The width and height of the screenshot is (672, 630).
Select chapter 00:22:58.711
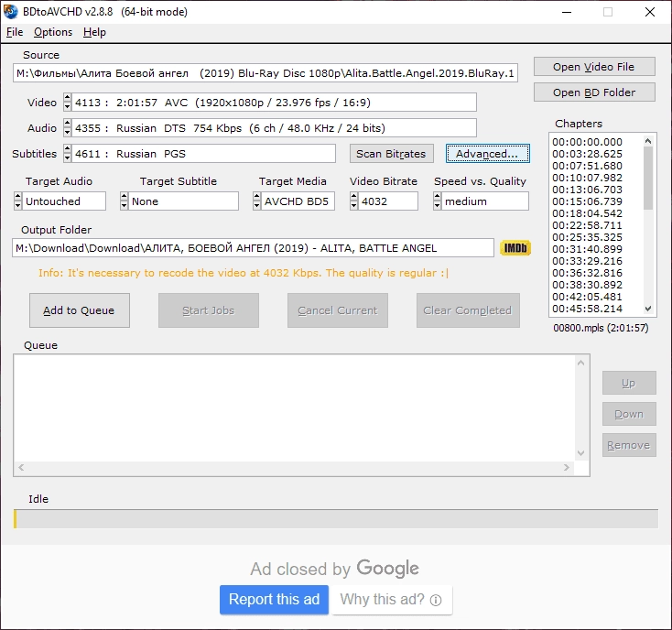pos(587,225)
